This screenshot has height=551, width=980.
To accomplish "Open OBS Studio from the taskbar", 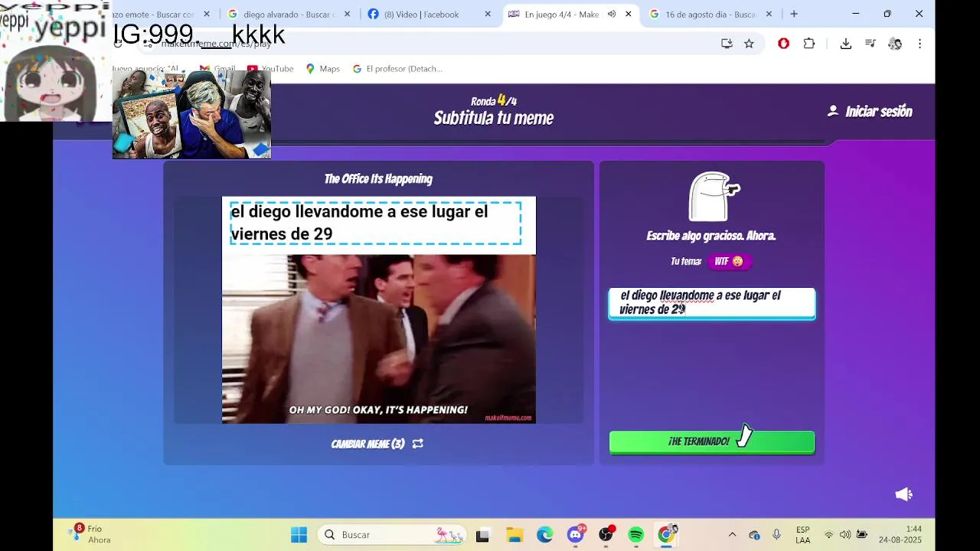I will point(606,535).
